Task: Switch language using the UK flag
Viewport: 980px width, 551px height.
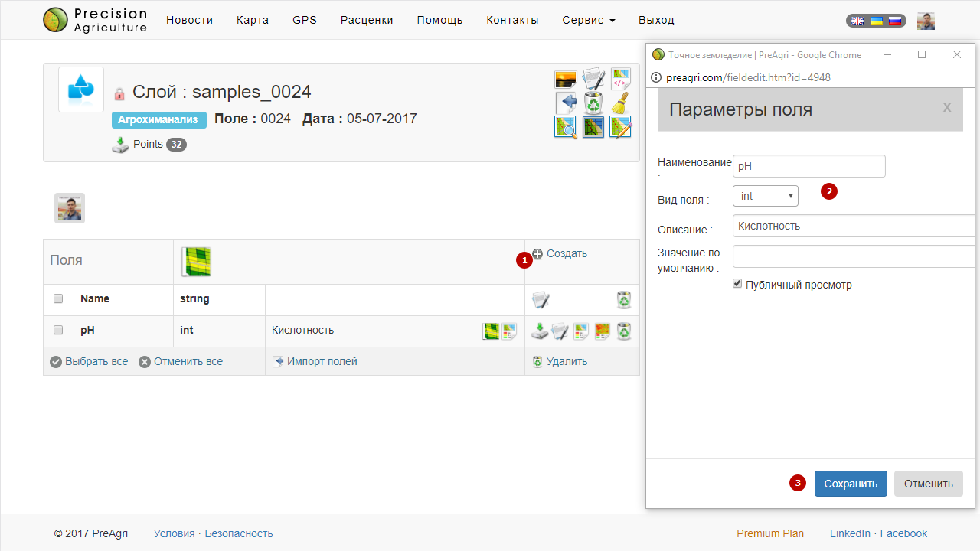Action: (x=857, y=21)
